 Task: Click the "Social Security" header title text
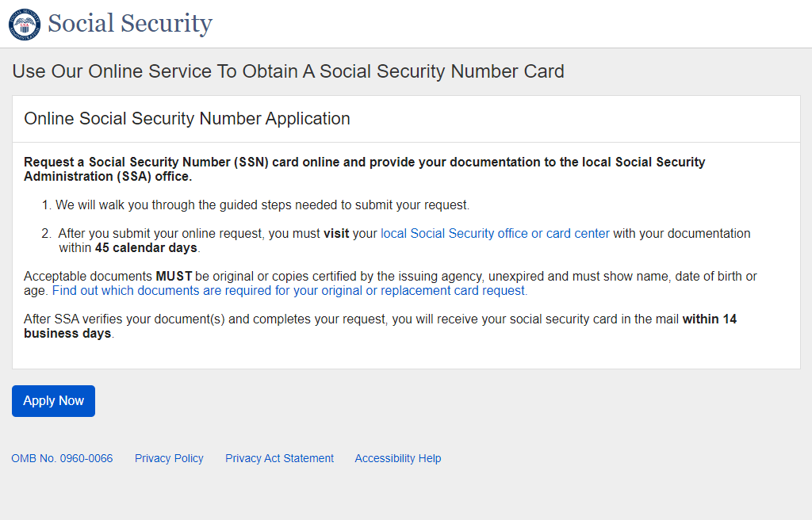[130, 24]
